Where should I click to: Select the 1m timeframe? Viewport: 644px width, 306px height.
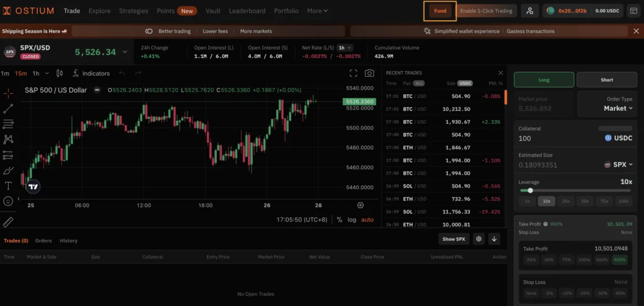5,73
